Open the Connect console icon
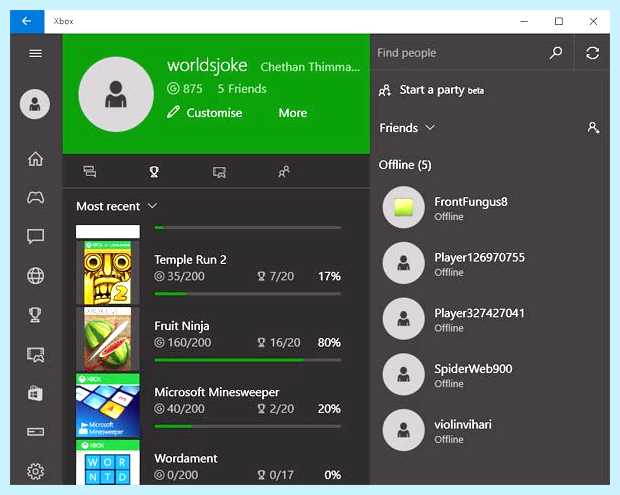 click(36, 431)
